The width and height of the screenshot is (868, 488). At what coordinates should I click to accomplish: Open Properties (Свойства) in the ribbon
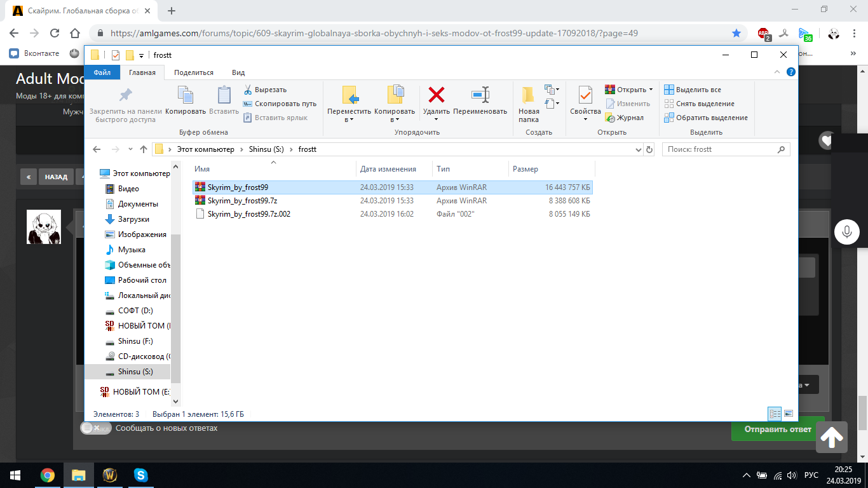[585, 96]
